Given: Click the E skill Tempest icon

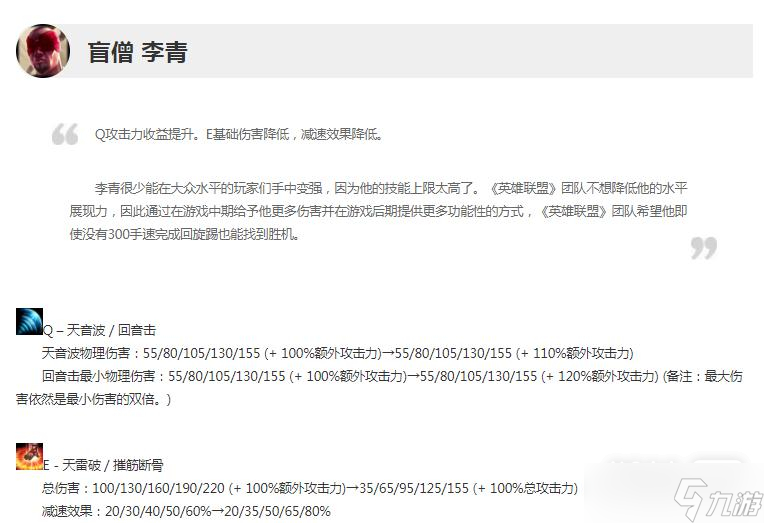Looking at the screenshot, I should click(x=29, y=456).
